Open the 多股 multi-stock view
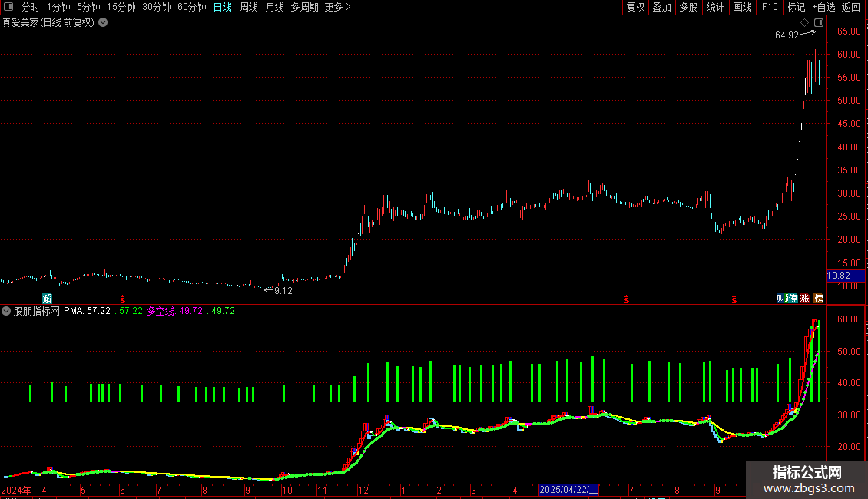Viewport: 868px width, 499px height. [689, 7]
